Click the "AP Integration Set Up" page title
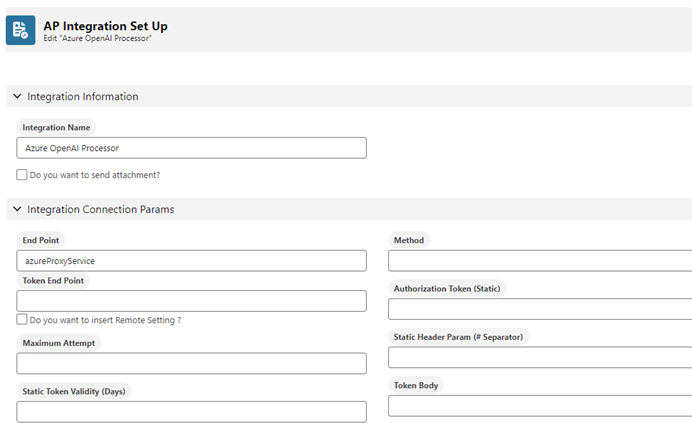The width and height of the screenshot is (692, 430). point(105,25)
